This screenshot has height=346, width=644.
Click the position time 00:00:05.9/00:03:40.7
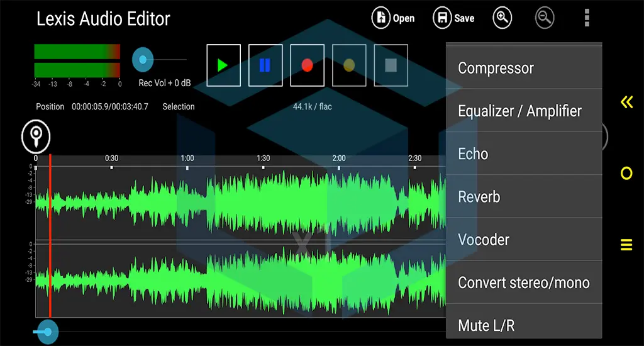[110, 106]
